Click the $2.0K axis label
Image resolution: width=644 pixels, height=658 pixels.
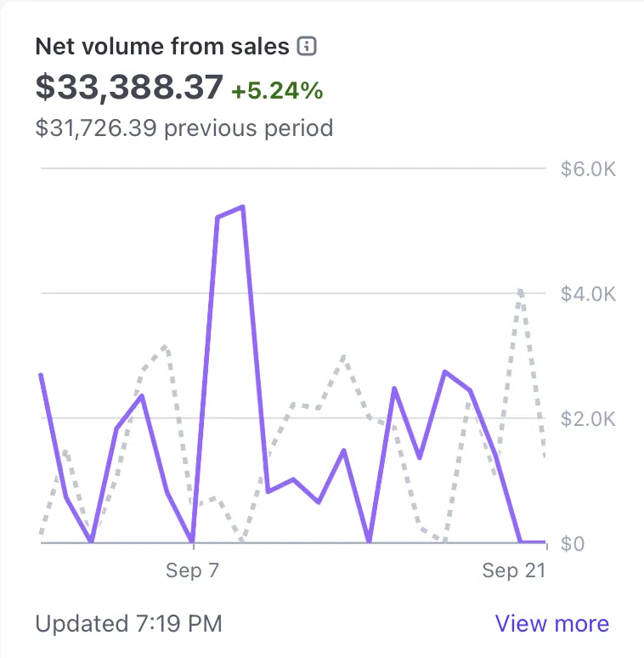[588, 419]
